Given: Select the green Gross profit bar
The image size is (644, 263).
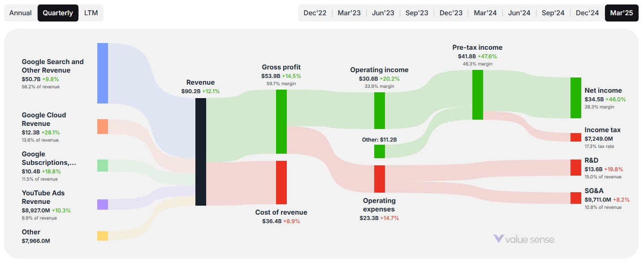Looking at the screenshot, I should click(x=281, y=121).
